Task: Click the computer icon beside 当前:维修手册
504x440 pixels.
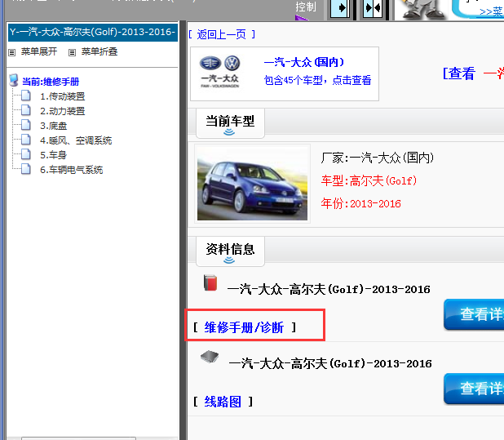Action: 14,81
